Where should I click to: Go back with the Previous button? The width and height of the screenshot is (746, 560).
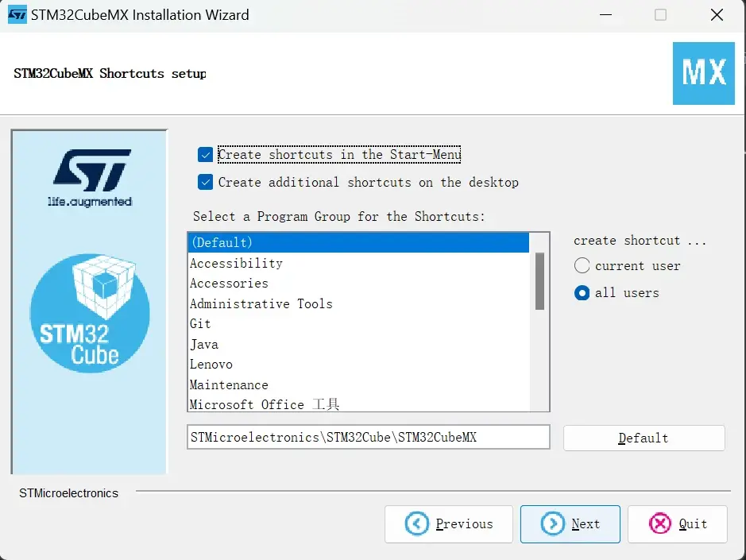click(449, 523)
